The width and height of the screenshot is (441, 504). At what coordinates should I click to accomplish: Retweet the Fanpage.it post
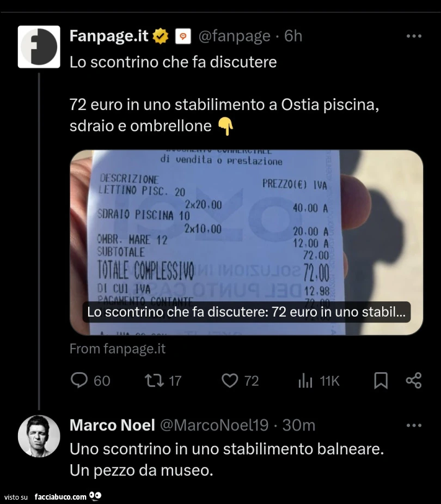154,380
